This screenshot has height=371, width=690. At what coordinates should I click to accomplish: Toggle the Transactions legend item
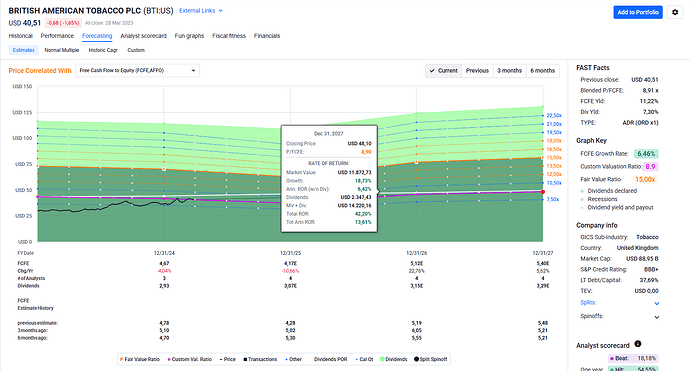pyautogui.click(x=260, y=359)
